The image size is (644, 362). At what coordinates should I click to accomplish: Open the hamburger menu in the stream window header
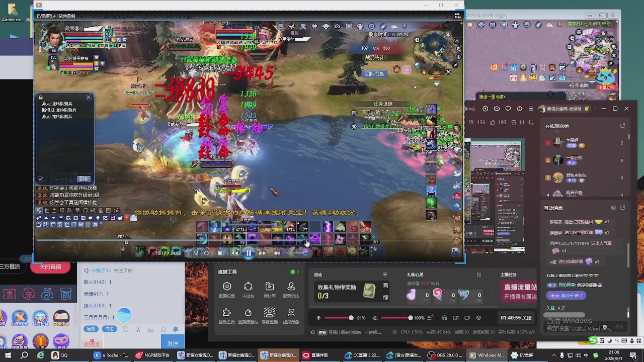pos(531,109)
